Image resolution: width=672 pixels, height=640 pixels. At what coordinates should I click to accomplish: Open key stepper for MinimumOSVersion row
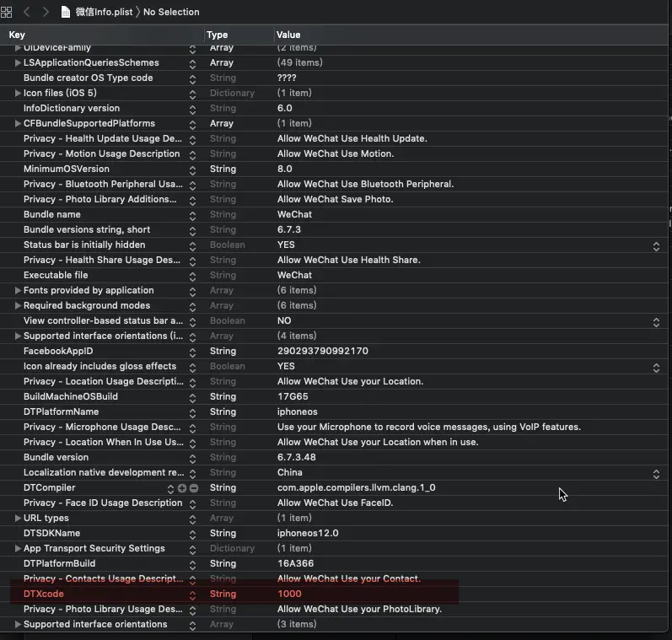click(x=192, y=170)
